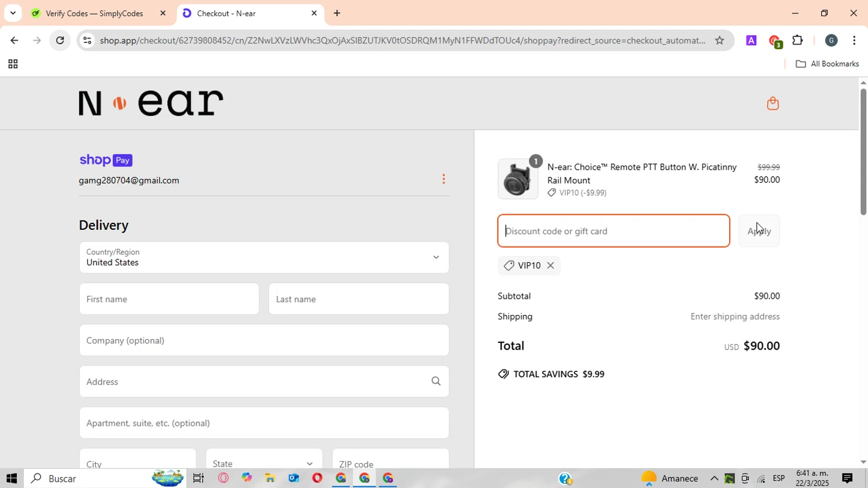Click the product thumbnail image
This screenshot has height=488, width=868.
coord(518,179)
